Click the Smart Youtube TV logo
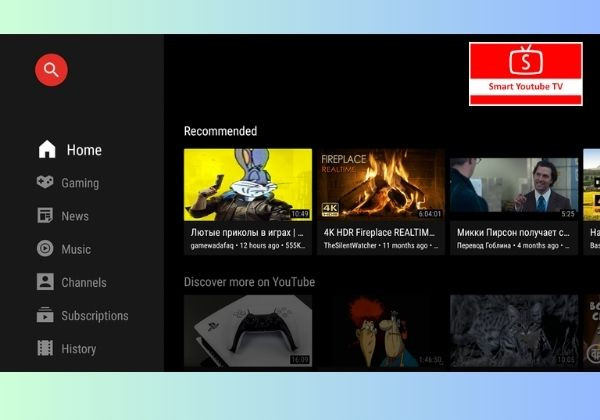Screen dimensions: 600x420 pyautogui.click(x=526, y=74)
